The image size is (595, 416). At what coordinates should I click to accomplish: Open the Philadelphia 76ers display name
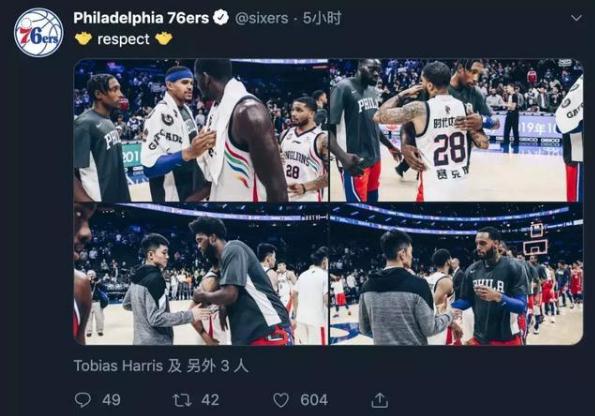point(141,18)
